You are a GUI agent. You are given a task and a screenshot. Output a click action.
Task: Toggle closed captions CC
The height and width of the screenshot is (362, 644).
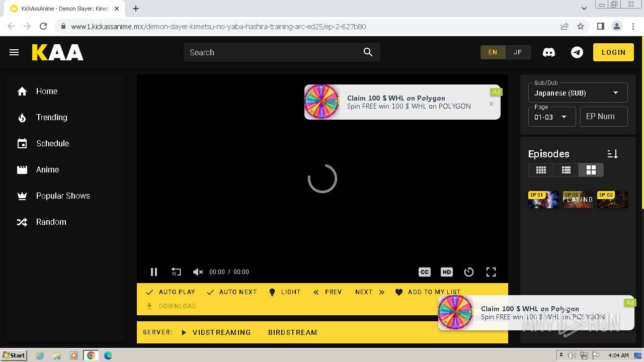click(425, 272)
